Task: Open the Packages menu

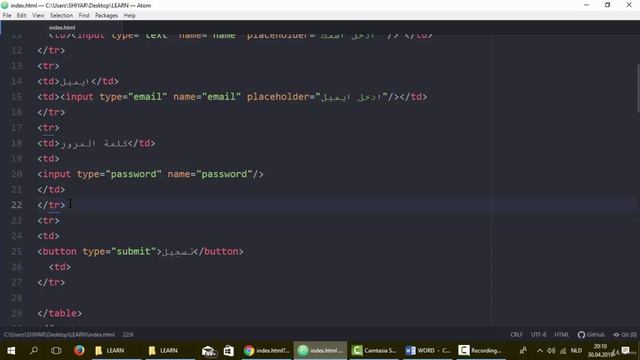Action: pos(107,16)
